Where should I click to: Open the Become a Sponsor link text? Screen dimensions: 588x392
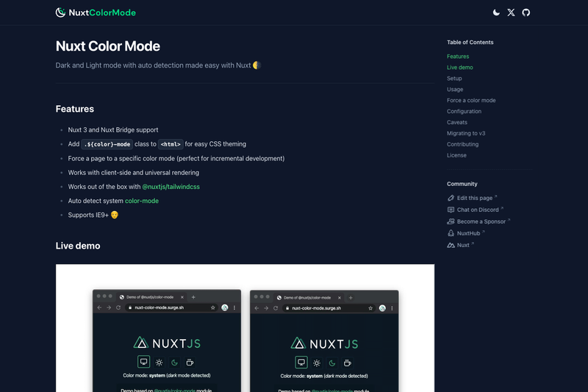[x=481, y=221]
